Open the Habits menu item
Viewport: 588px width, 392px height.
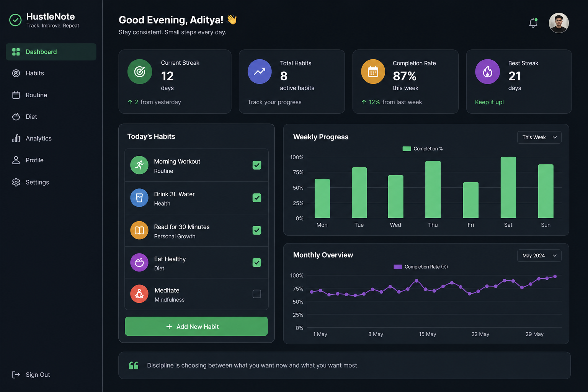51,73
